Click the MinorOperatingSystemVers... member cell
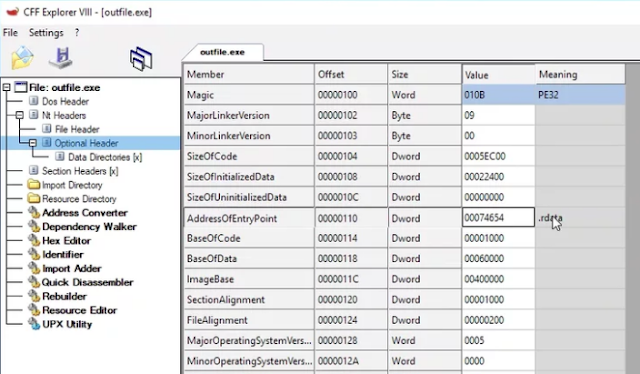This screenshot has width=640, height=374. click(x=249, y=361)
